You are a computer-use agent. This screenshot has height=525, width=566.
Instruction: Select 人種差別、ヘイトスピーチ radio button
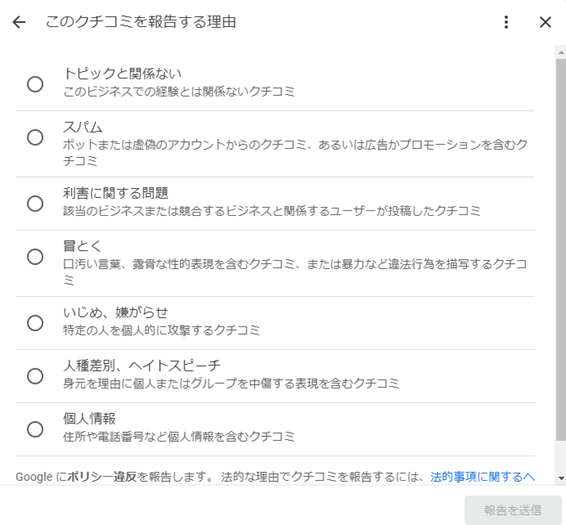click(x=35, y=376)
